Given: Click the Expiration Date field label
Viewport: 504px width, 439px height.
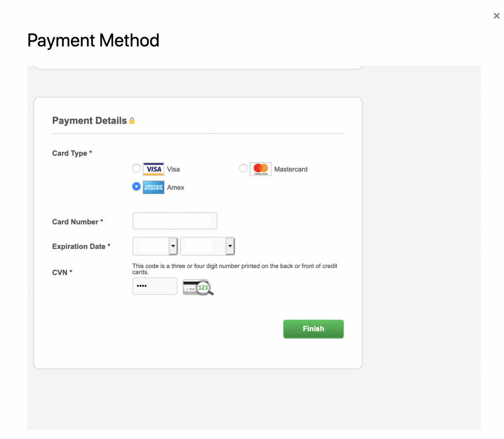Looking at the screenshot, I should coord(81,246).
